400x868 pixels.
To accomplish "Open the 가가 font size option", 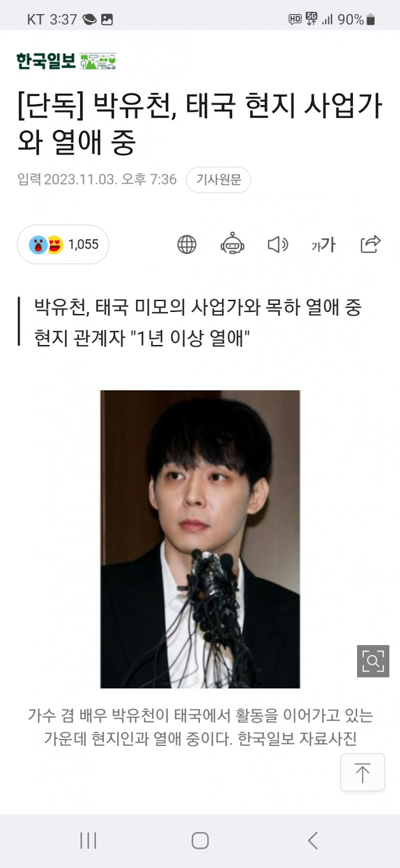I will [324, 245].
